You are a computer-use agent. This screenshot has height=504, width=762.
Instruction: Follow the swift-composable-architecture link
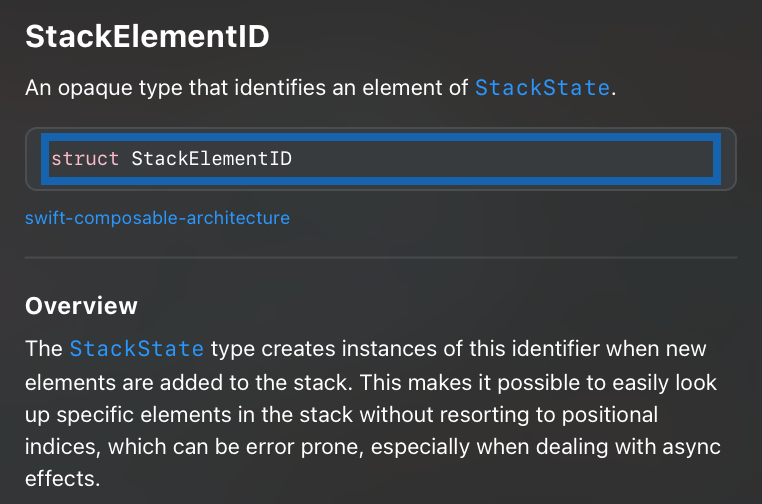pos(157,217)
